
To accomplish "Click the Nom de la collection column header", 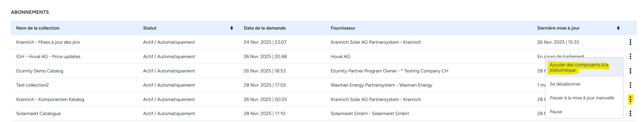I will click(38, 28).
